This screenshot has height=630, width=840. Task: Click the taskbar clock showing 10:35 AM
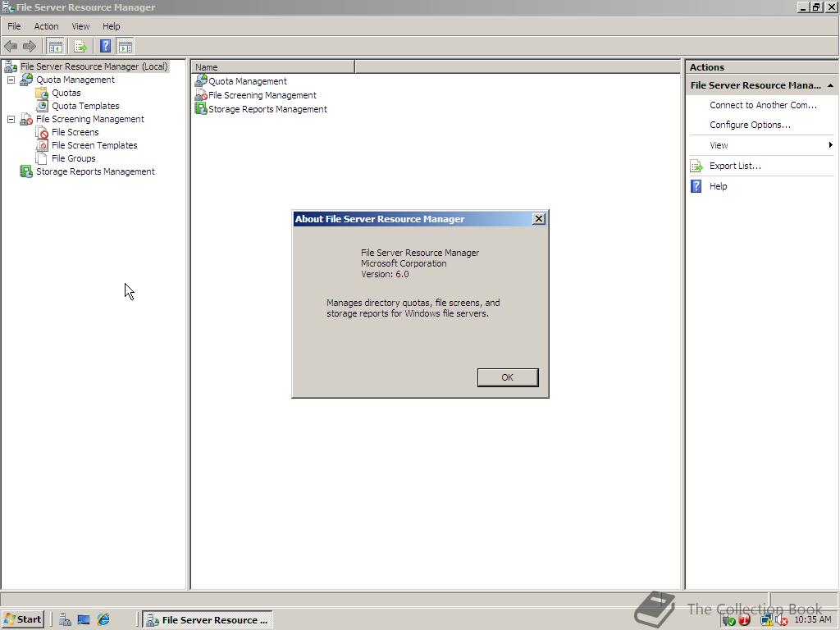[813, 620]
